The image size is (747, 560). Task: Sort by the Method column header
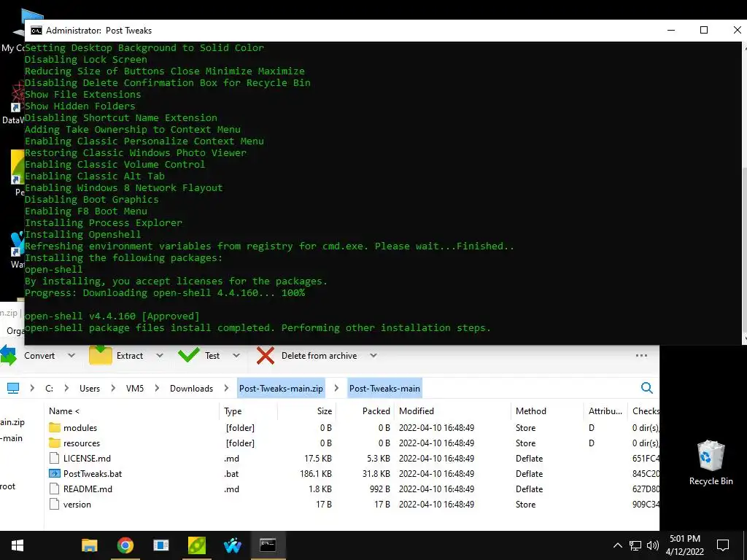coord(547,411)
